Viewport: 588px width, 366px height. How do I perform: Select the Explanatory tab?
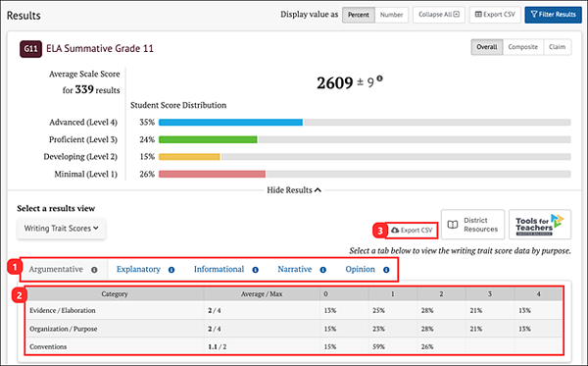click(x=138, y=269)
